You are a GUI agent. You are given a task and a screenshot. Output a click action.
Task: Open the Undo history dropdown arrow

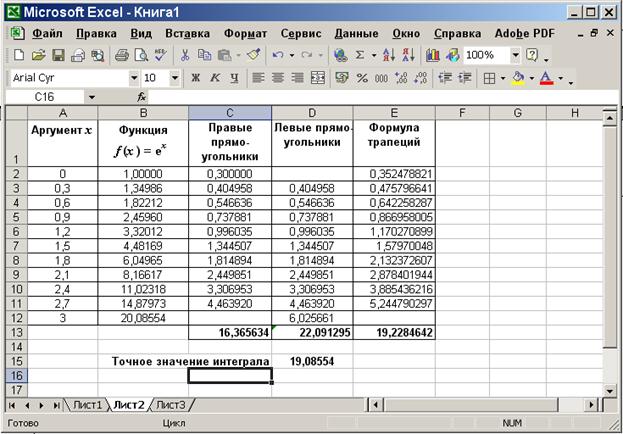tap(292, 55)
